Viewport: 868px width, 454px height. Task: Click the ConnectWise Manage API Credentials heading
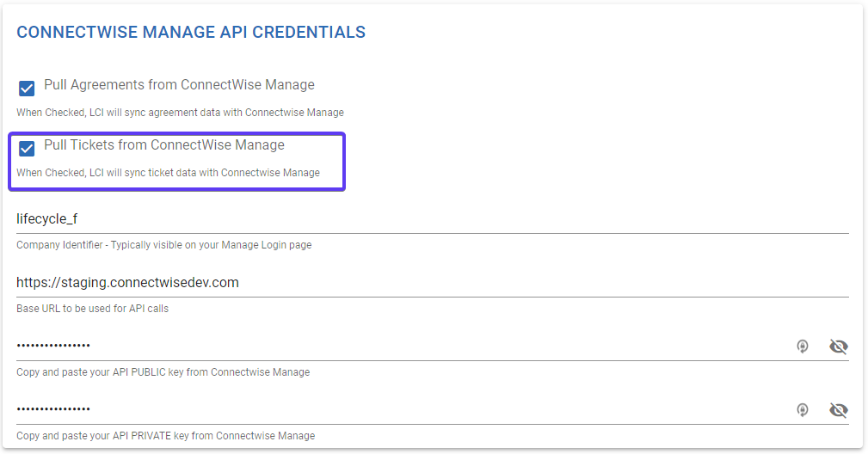point(191,32)
